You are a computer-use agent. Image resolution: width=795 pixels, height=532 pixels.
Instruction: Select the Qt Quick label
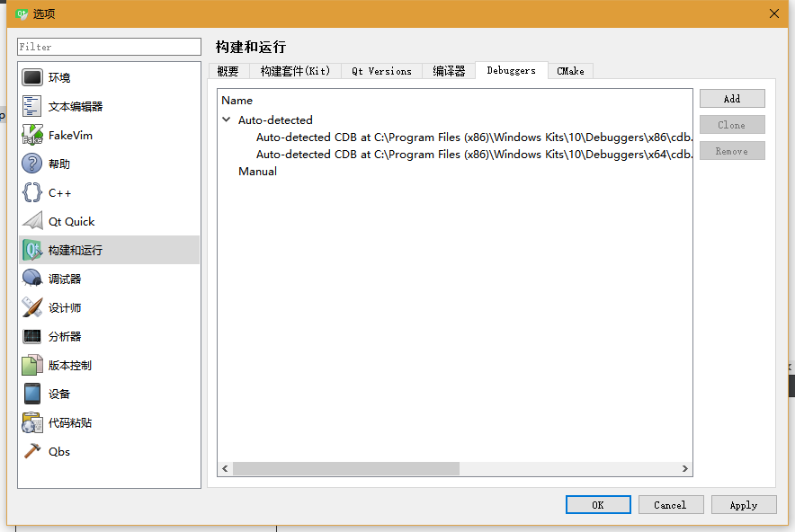click(x=71, y=221)
